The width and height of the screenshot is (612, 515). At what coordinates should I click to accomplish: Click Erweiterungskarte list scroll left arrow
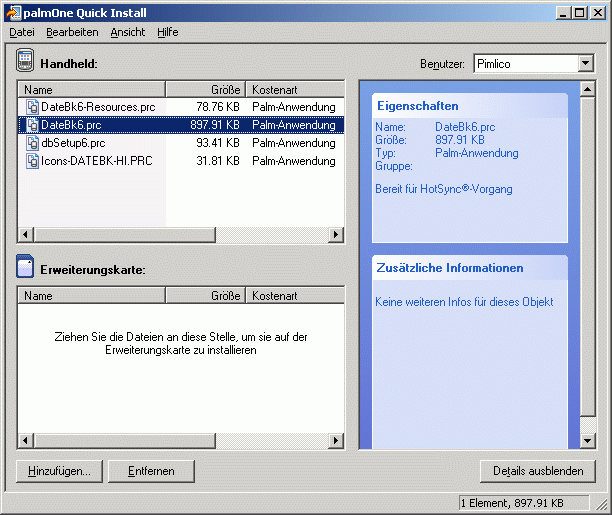click(x=26, y=441)
